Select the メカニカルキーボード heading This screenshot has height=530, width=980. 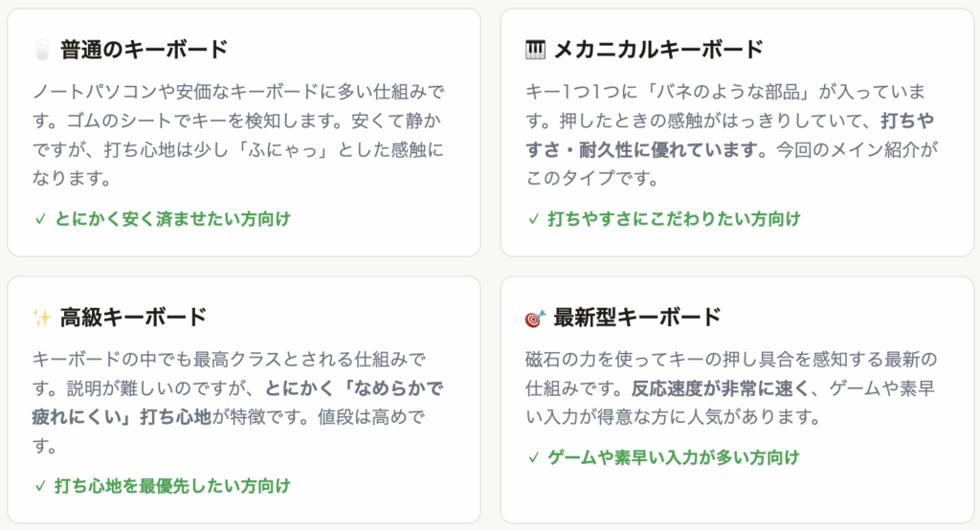[x=658, y=50]
